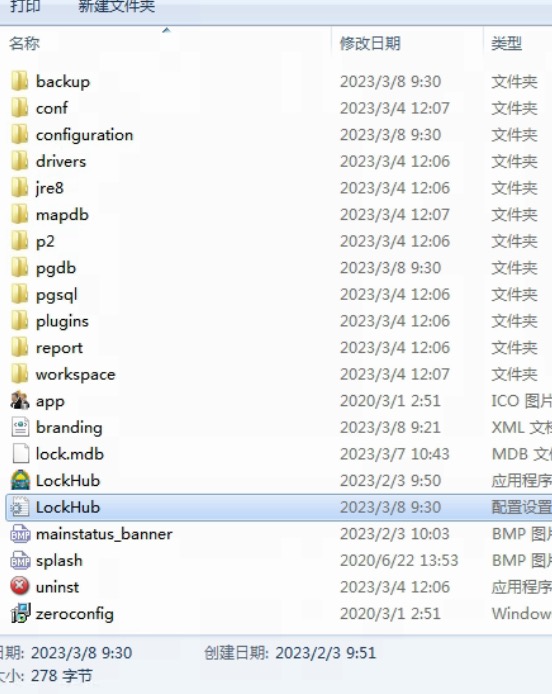The height and width of the screenshot is (694, 552).
Task: Select the mainstatus_banner BMP icon
Action: (x=20, y=534)
